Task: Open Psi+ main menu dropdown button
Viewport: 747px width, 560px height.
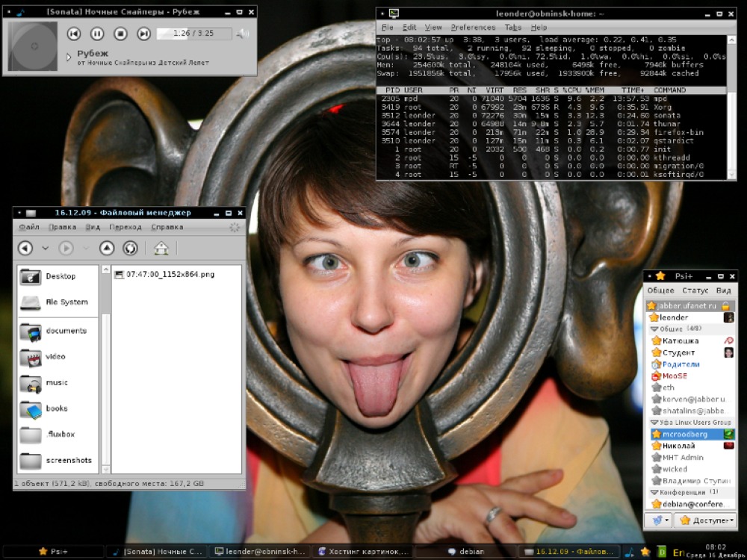Action: pos(660,520)
